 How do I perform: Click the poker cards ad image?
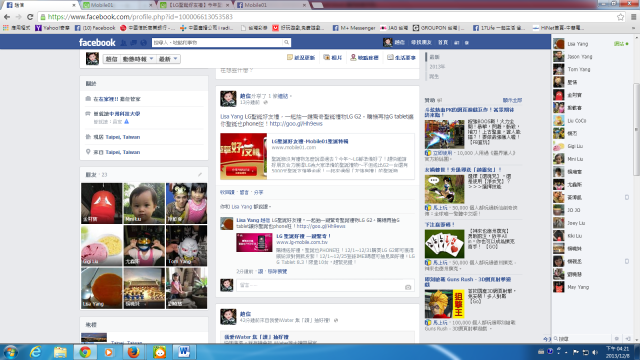(444, 244)
